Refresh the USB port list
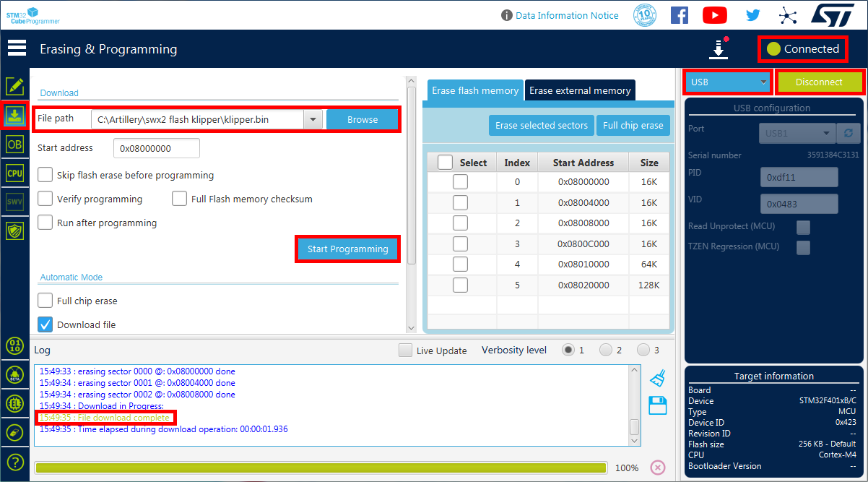This screenshot has width=868, height=482. pos(848,134)
